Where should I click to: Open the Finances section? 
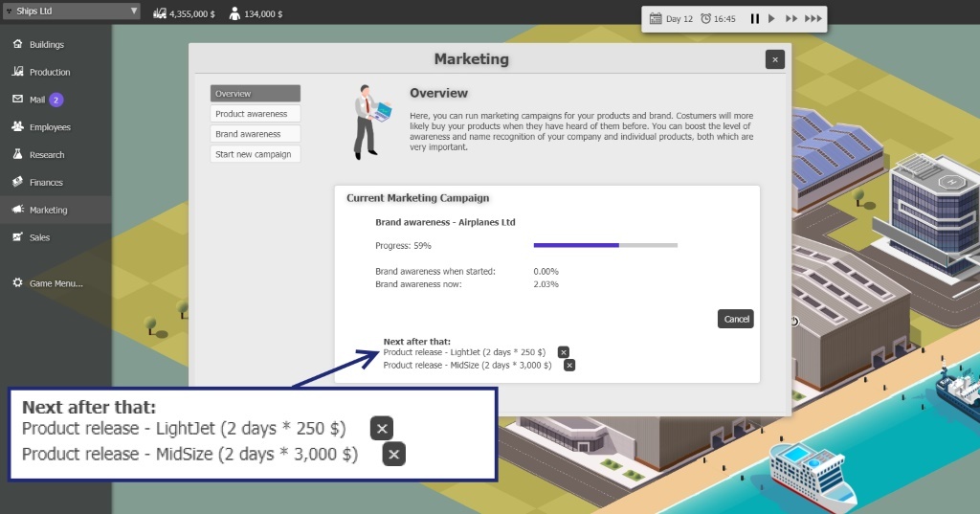click(45, 182)
